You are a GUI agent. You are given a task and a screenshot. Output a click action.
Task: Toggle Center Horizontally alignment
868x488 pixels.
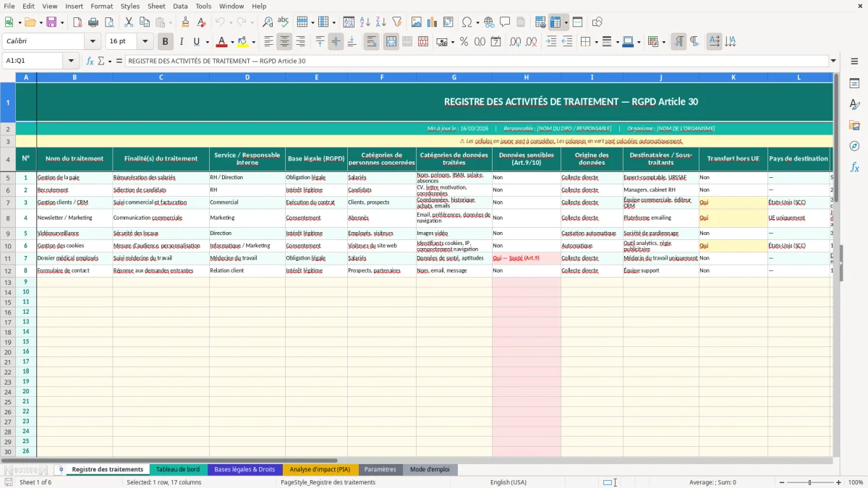[285, 42]
